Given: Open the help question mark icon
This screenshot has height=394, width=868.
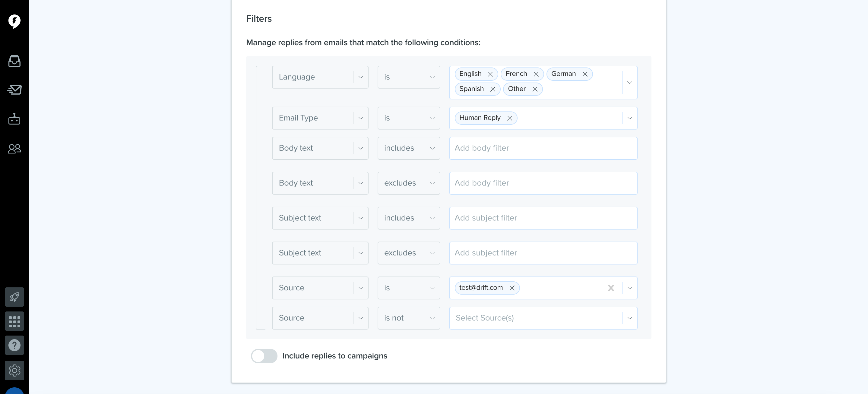Looking at the screenshot, I should click(x=14, y=345).
